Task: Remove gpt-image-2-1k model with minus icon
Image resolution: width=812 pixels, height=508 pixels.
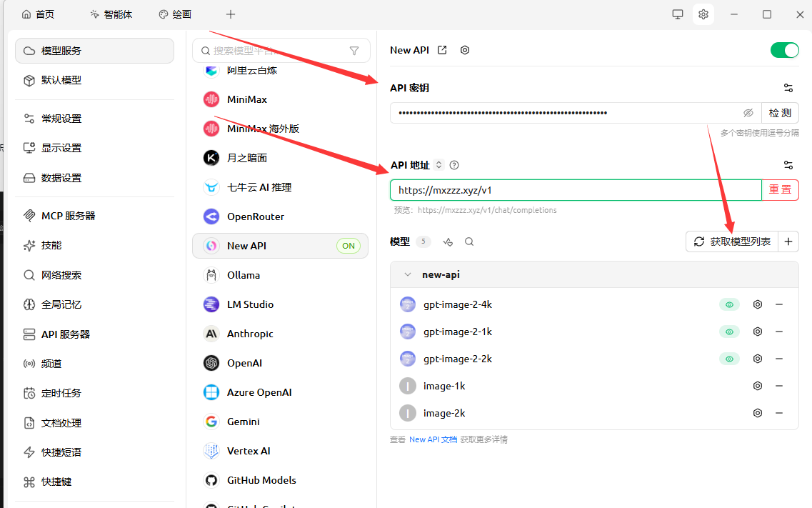Action: click(x=779, y=332)
